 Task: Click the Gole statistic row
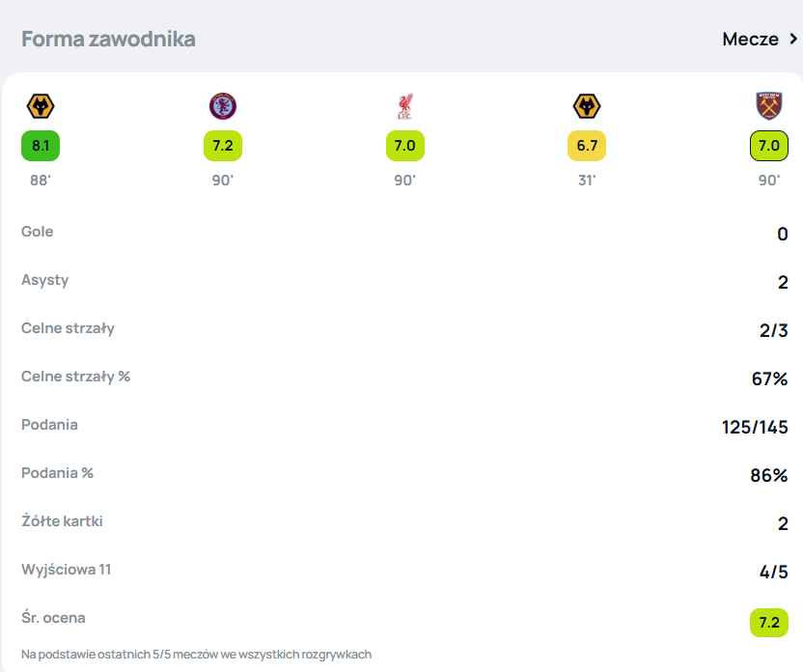[x=38, y=232]
